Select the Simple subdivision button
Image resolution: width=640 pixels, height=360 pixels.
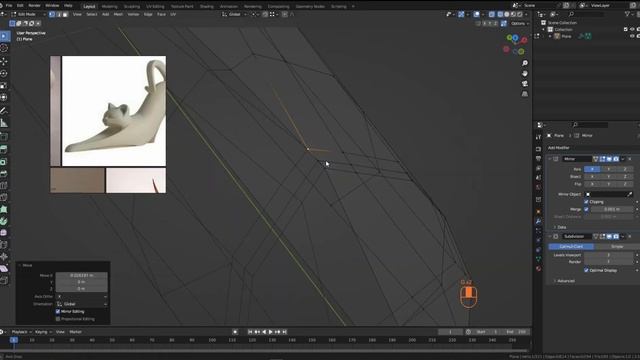[617, 247]
